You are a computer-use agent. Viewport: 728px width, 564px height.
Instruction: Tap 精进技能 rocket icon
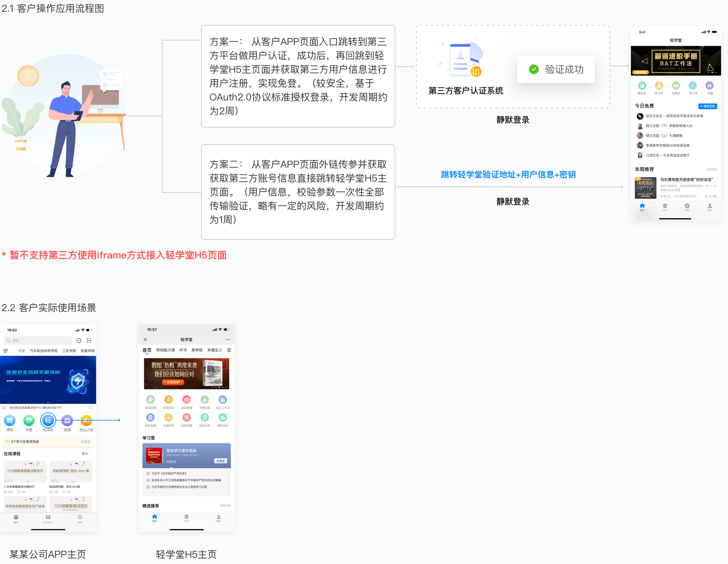(168, 399)
